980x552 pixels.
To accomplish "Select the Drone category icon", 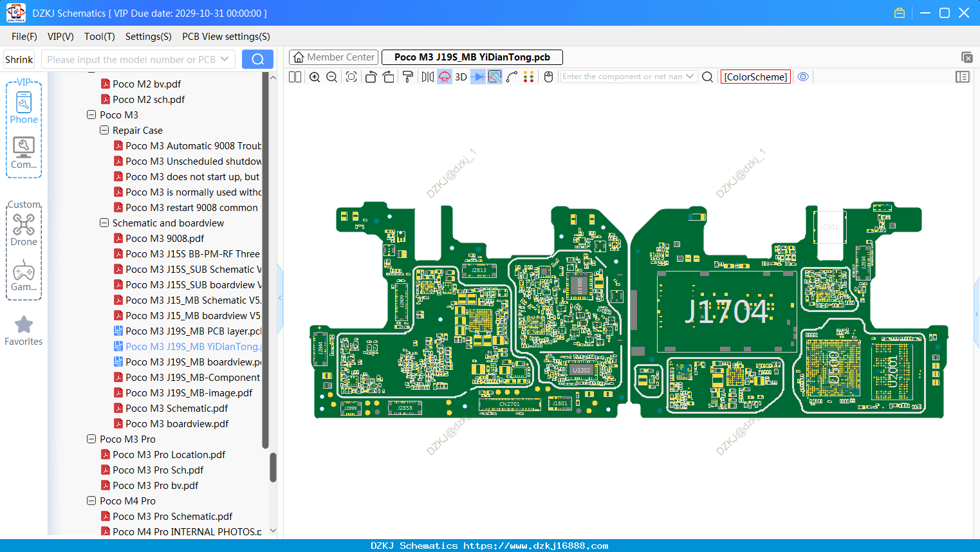I will click(x=24, y=230).
